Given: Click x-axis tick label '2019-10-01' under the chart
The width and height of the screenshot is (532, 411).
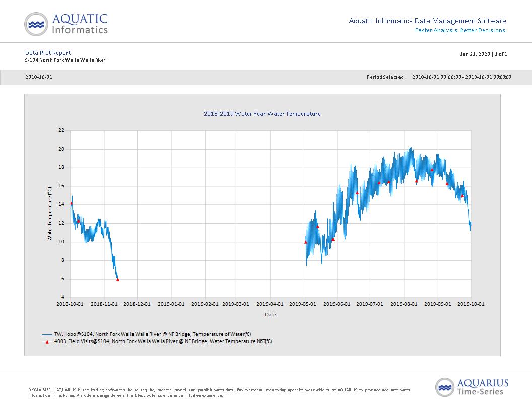Looking at the screenshot, I should point(471,304).
